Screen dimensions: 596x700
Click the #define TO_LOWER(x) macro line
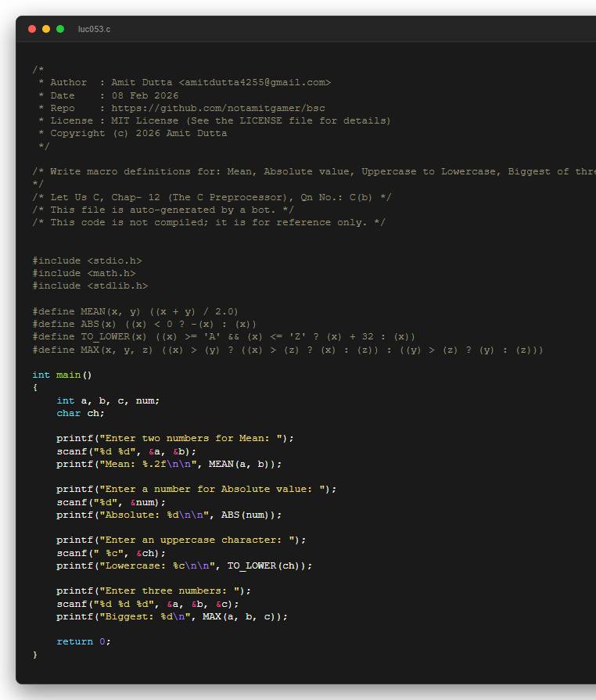click(x=224, y=336)
